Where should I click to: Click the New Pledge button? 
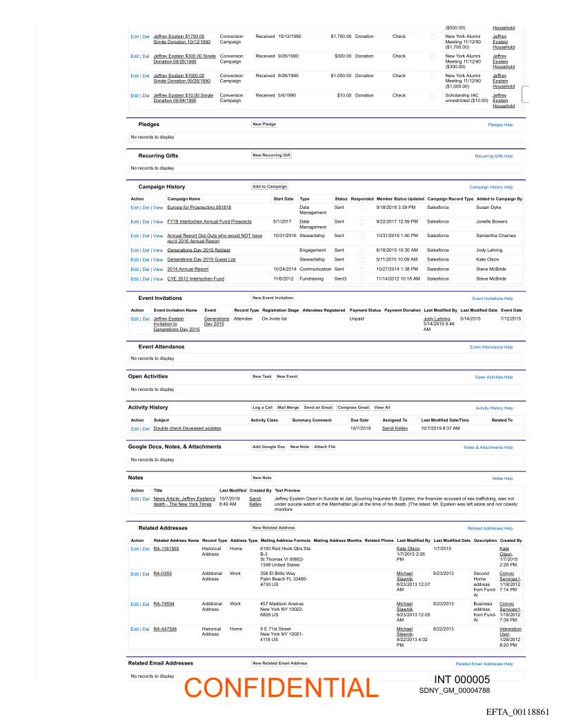[x=264, y=124]
